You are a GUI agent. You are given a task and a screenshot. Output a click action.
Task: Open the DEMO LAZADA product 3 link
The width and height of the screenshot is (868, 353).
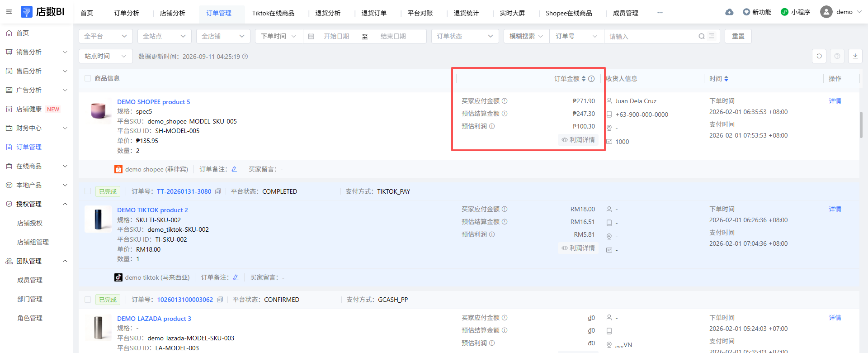[154, 319]
